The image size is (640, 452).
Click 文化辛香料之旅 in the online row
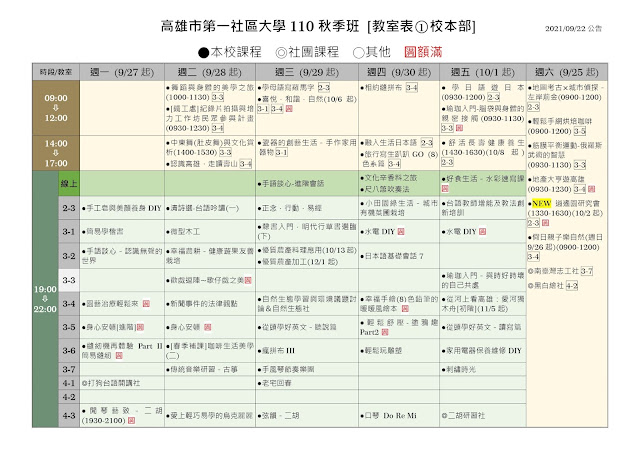[389, 178]
